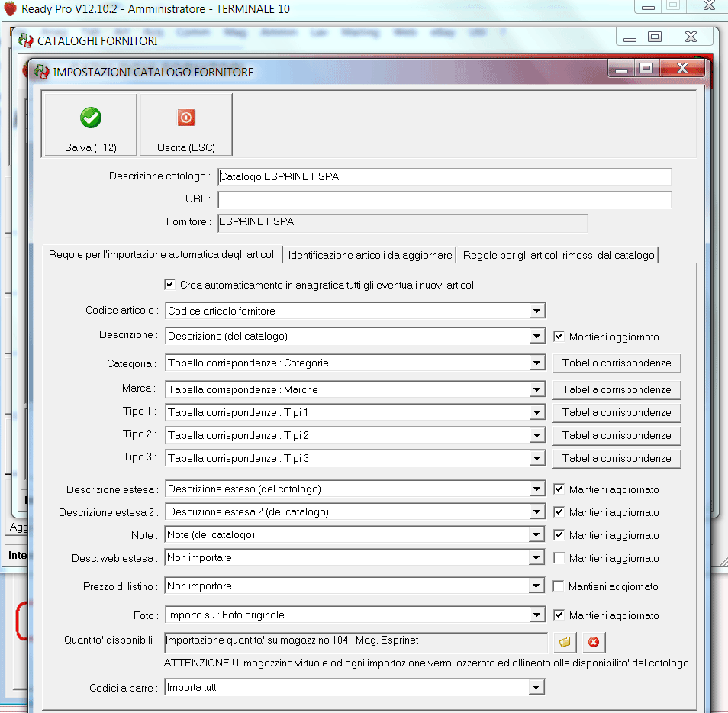
Task: Switch to 'Regole per gli articoli rimossi dal catalogo' tab
Action: [x=558, y=255]
